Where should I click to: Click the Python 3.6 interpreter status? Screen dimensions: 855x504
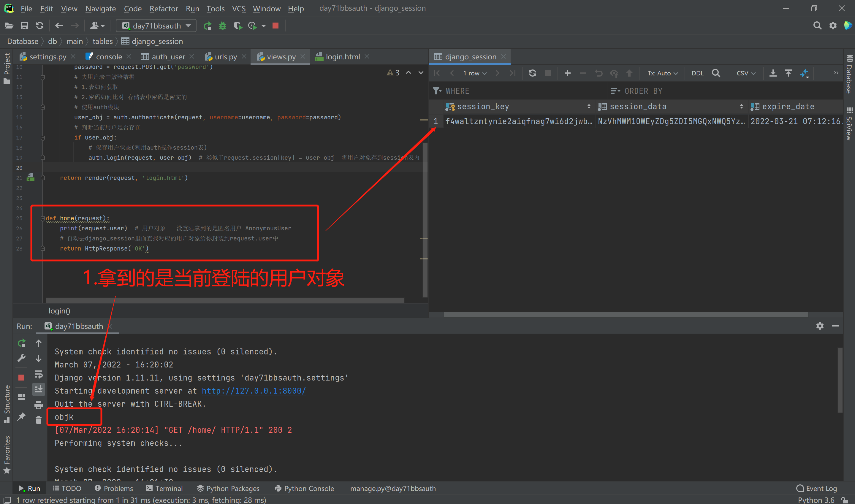pos(816,500)
